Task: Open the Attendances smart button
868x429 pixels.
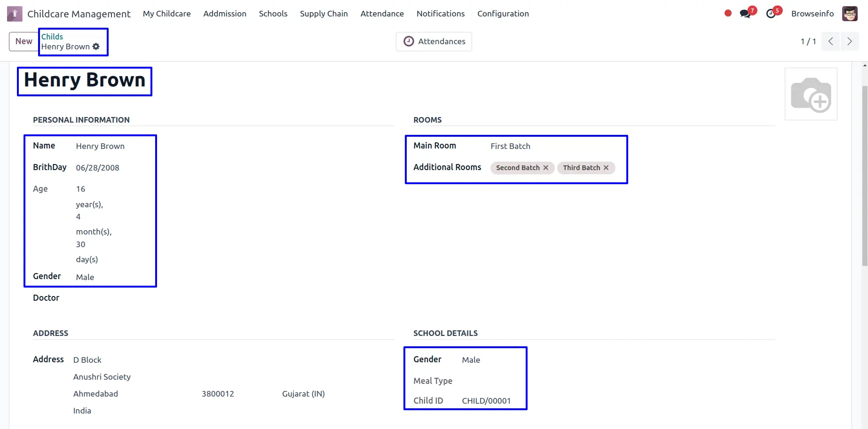Action: click(434, 41)
